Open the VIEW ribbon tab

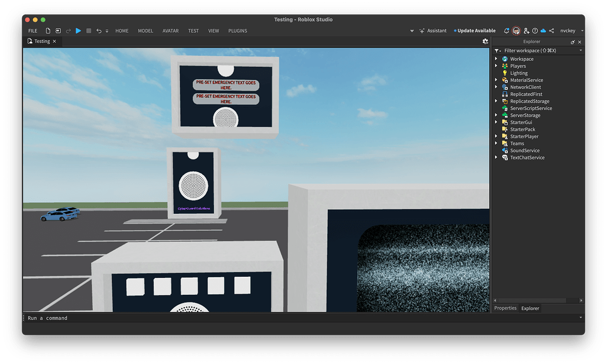point(213,30)
